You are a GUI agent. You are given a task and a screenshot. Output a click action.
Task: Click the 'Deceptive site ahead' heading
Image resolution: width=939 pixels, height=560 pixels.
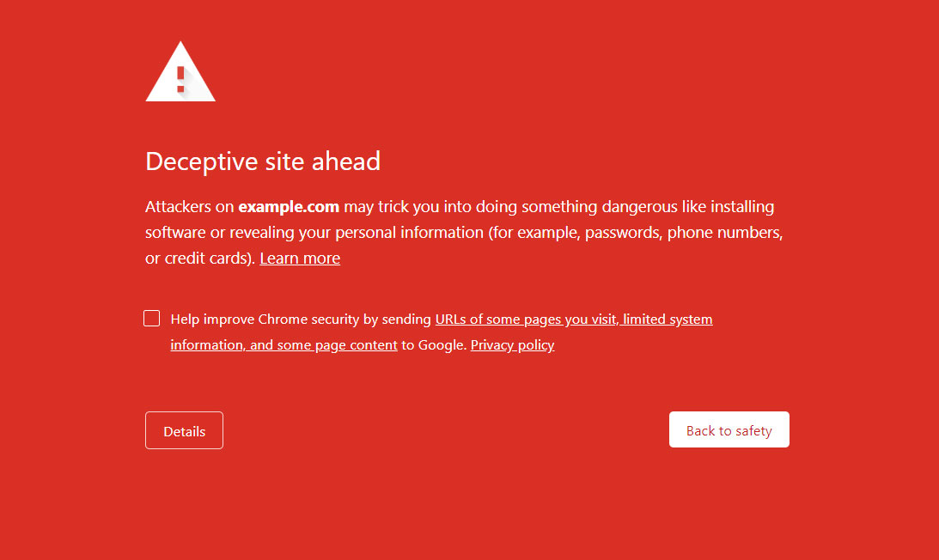click(x=263, y=161)
